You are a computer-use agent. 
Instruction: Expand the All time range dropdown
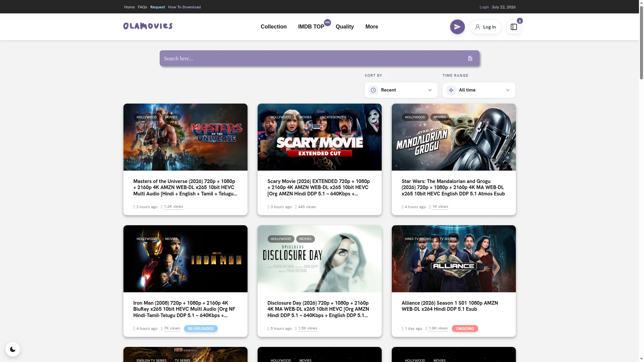[x=479, y=90]
